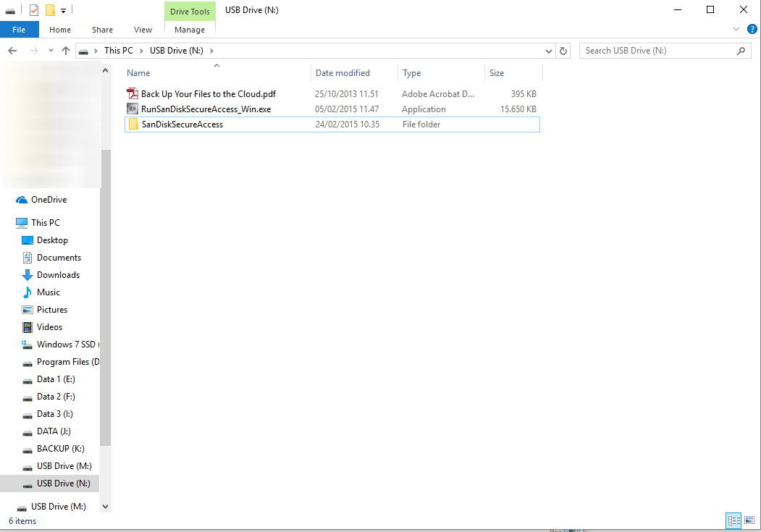Select the Windows 7 SSD drive

[x=60, y=345]
